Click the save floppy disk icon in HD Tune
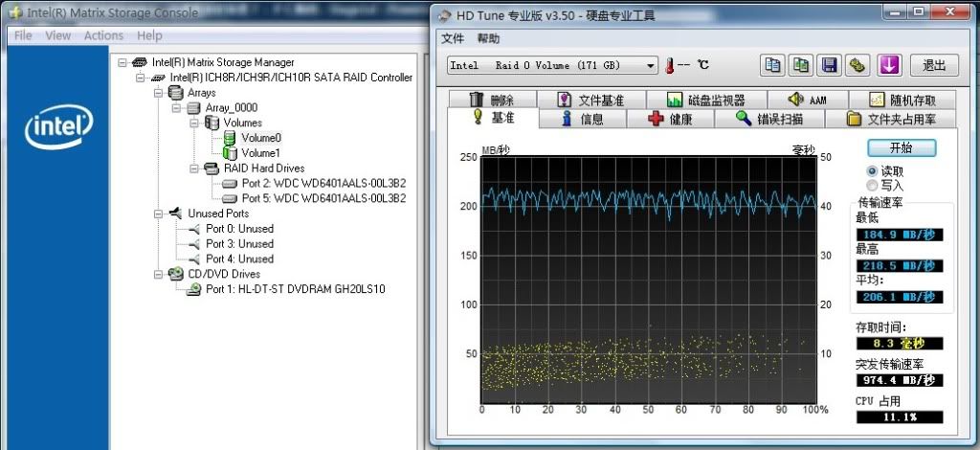The image size is (980, 450). point(829,65)
